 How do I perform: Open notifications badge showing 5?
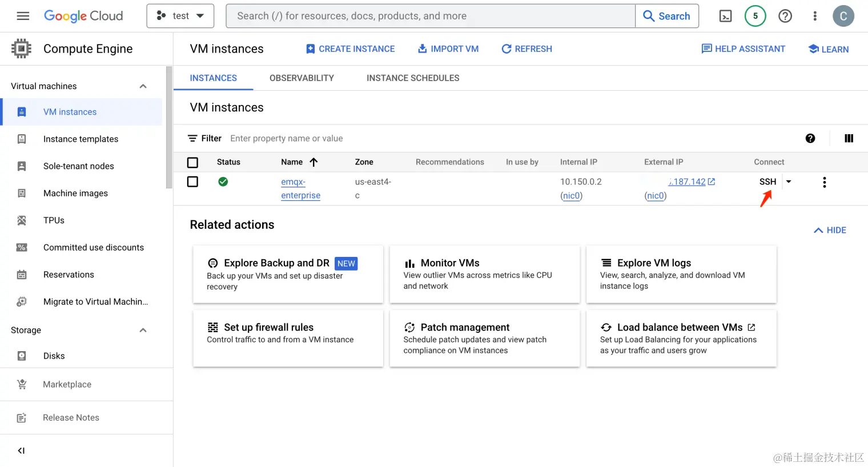click(x=755, y=16)
